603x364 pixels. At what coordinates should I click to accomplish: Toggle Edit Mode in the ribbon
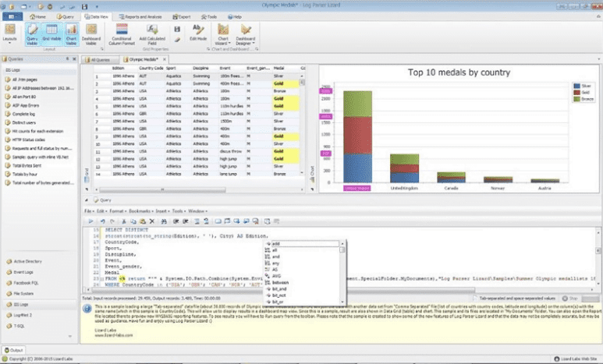[x=198, y=33]
